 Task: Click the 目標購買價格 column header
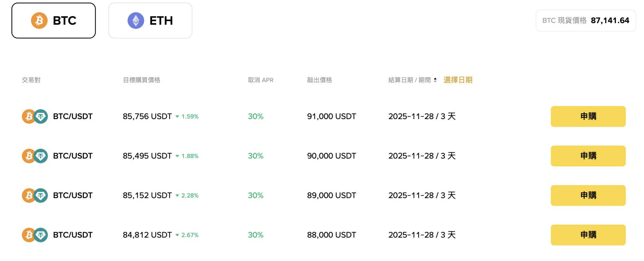[142, 80]
